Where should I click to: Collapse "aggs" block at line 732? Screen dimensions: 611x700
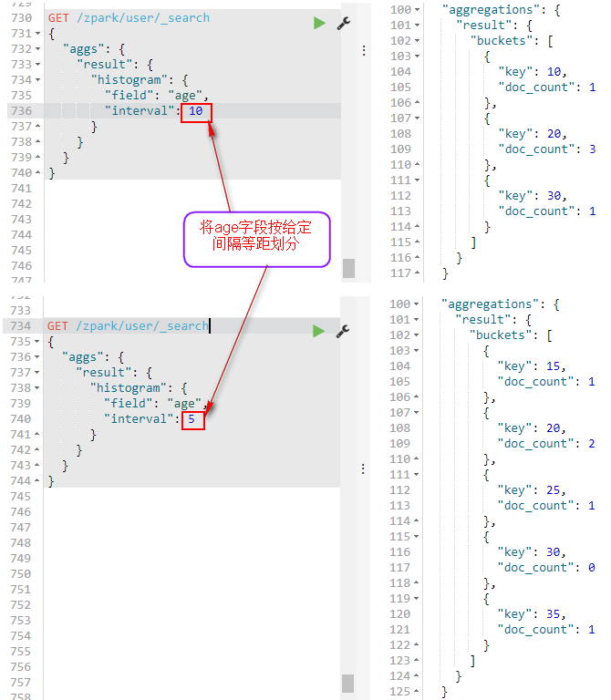(x=38, y=48)
